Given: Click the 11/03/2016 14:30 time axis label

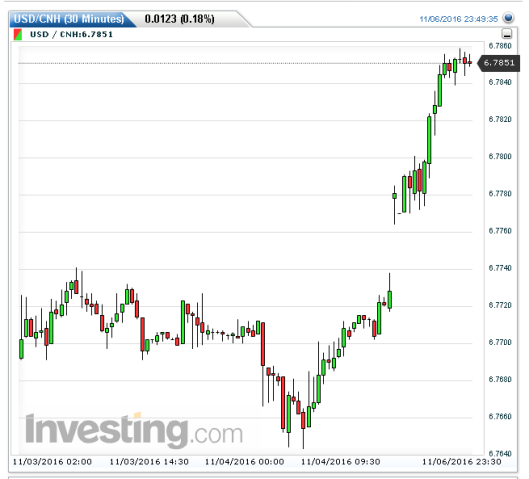Looking at the screenshot, I should [x=149, y=461].
